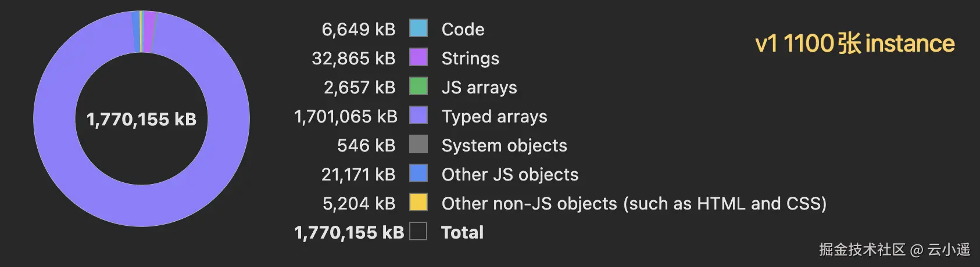Image resolution: width=980 pixels, height=267 pixels.
Task: Click the Other non-JS objects label
Action: point(634,203)
